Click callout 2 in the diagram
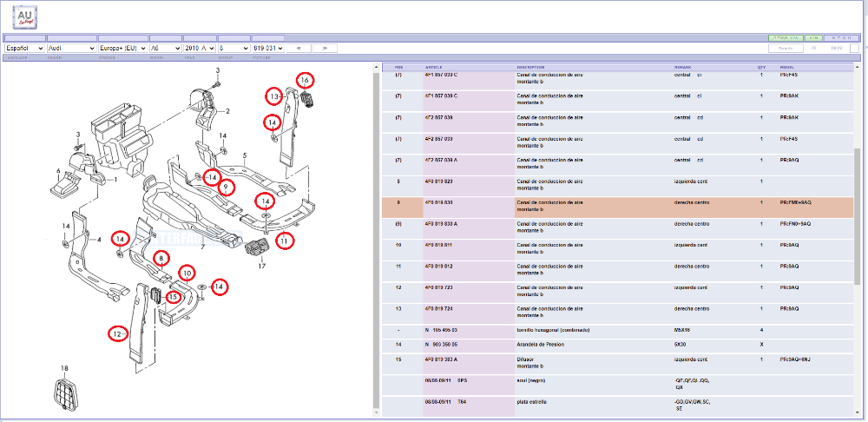 click(x=227, y=111)
